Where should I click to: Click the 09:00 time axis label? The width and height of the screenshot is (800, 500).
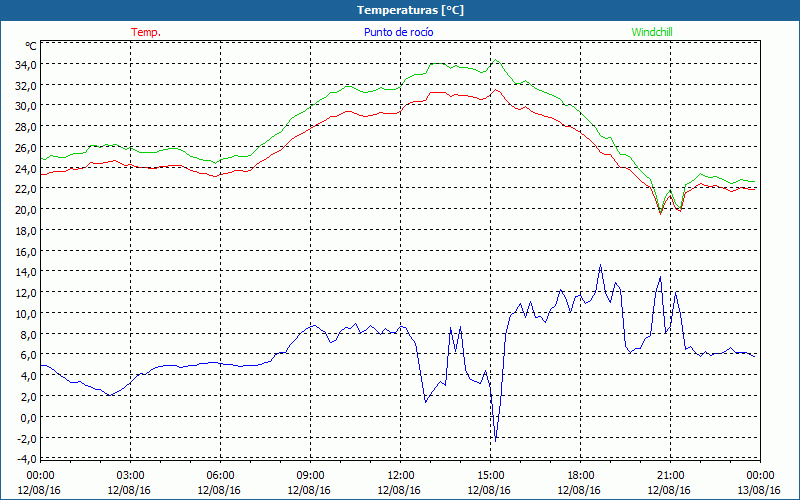[x=310, y=476]
